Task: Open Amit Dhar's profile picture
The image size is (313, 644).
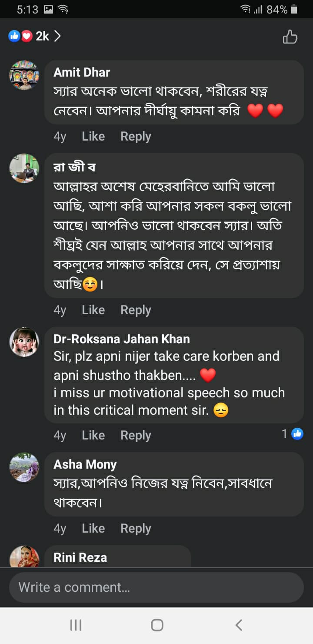Action: pos(24,75)
